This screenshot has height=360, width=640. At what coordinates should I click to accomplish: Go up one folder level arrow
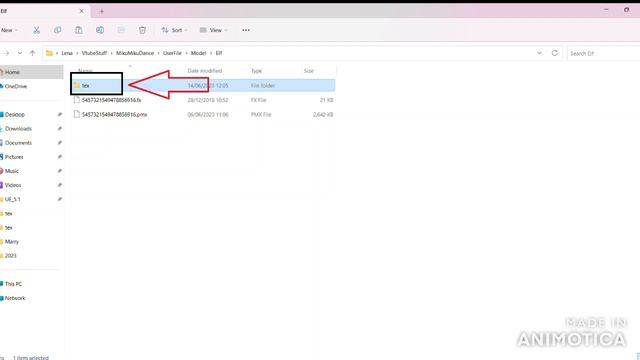click(33, 53)
